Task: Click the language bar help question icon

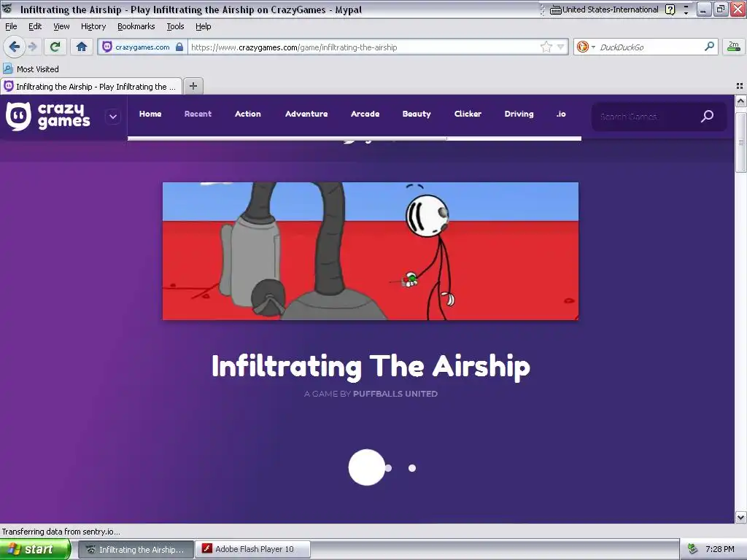Action: coord(670,9)
